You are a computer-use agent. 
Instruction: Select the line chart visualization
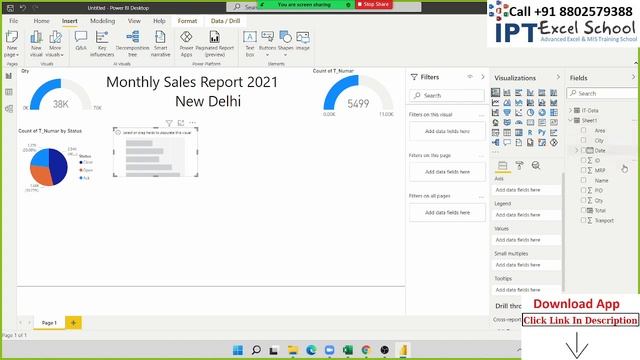click(496, 102)
